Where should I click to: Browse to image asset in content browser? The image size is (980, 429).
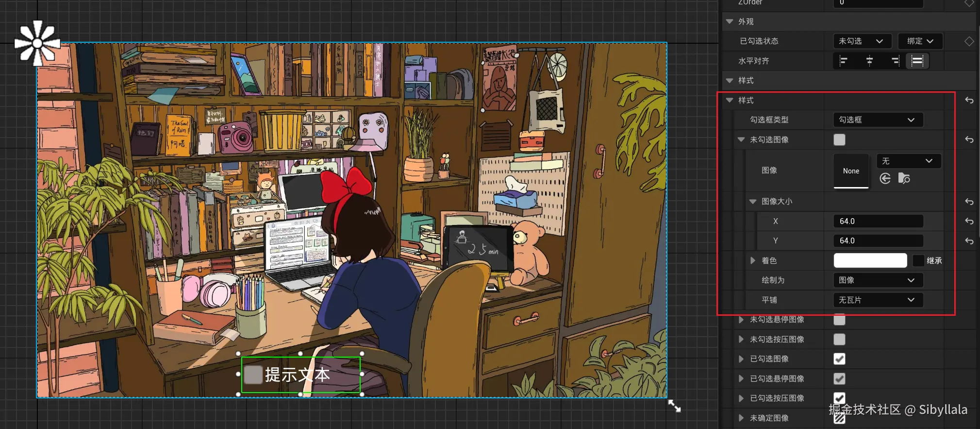point(904,178)
